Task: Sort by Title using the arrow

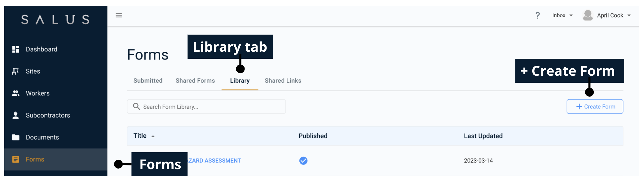Action: pyautogui.click(x=153, y=136)
